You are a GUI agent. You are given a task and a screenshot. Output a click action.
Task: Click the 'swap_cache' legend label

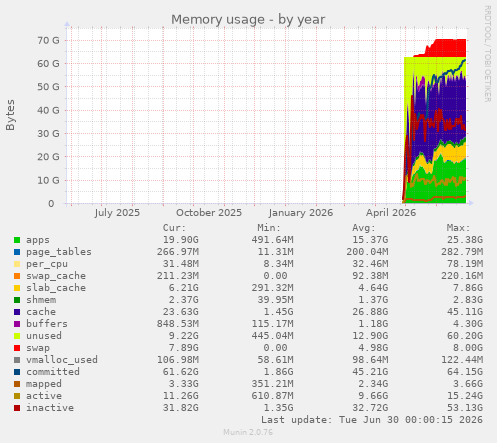(56, 276)
